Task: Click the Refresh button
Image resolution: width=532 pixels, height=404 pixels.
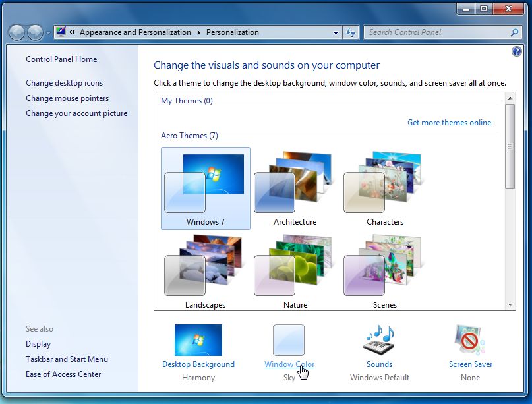Action: (351, 32)
